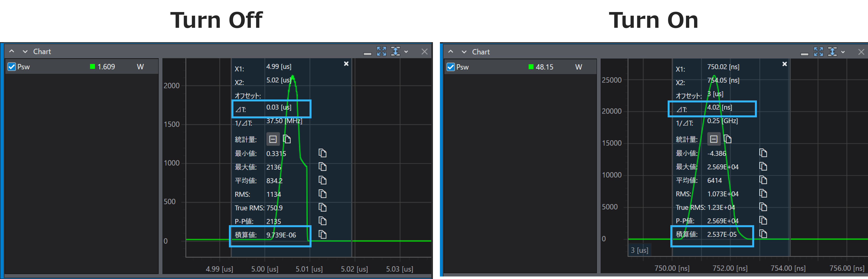Copy maximum value 2136
Viewport: 868px width, 279px height.
(323, 167)
